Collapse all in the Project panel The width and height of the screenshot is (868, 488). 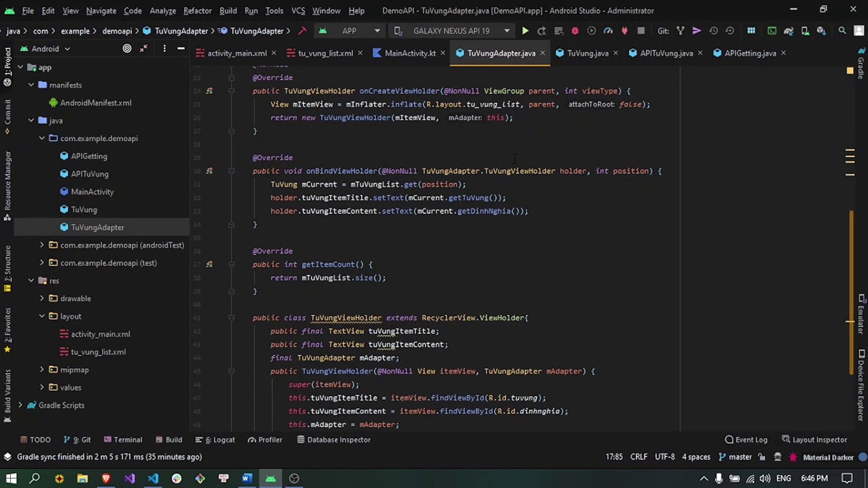point(144,49)
